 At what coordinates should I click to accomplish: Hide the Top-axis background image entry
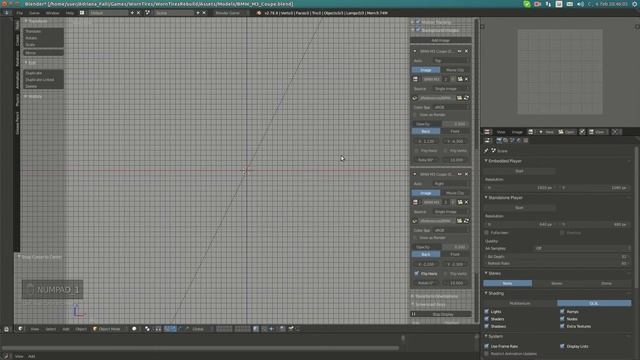(x=460, y=51)
